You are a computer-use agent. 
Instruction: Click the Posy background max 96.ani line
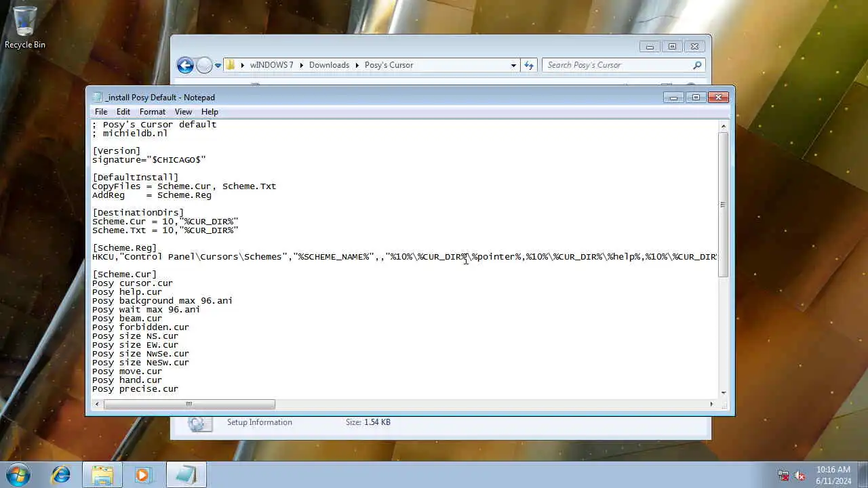(163, 301)
